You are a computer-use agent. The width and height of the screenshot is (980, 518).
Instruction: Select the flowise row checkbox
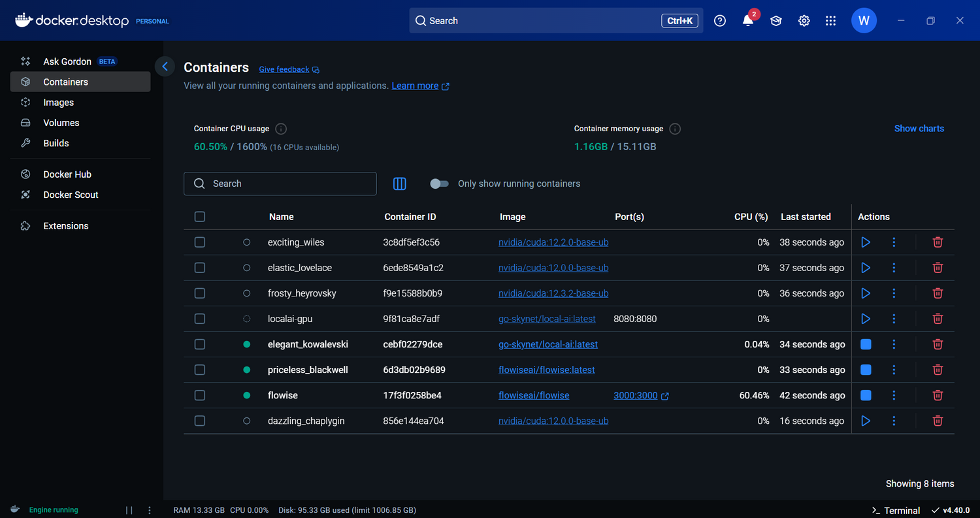click(200, 395)
